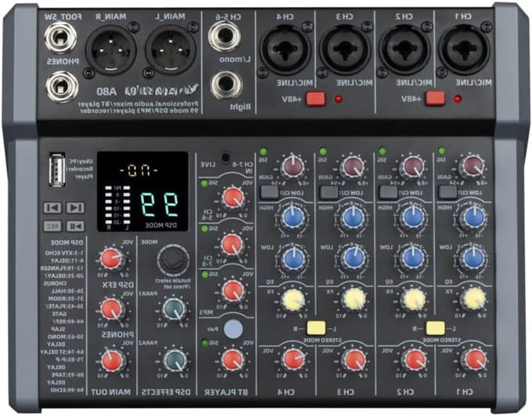Tap the CH 4 red VOL knob

(x=294, y=360)
